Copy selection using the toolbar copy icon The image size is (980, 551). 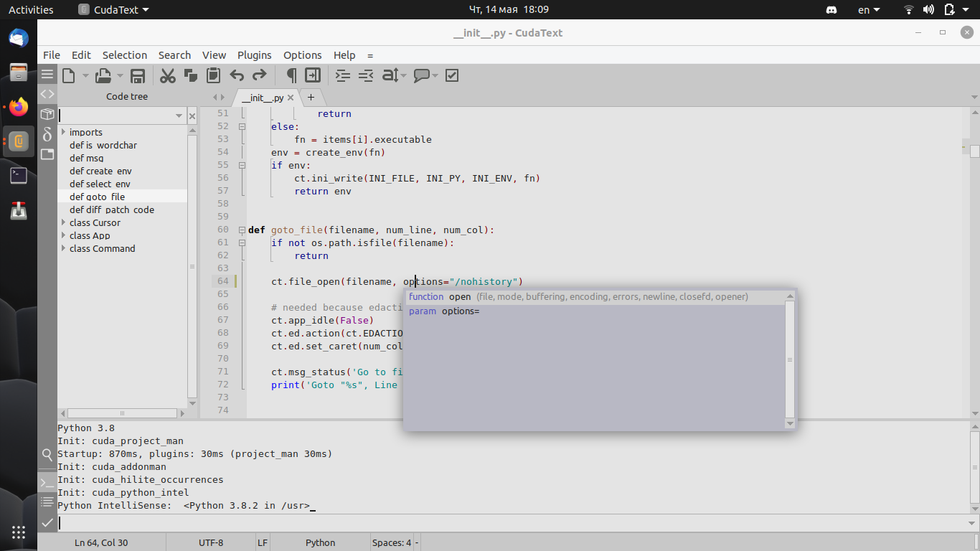(191, 75)
